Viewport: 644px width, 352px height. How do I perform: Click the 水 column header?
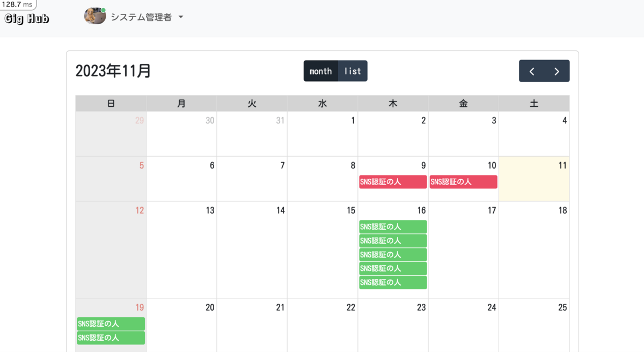tap(323, 104)
